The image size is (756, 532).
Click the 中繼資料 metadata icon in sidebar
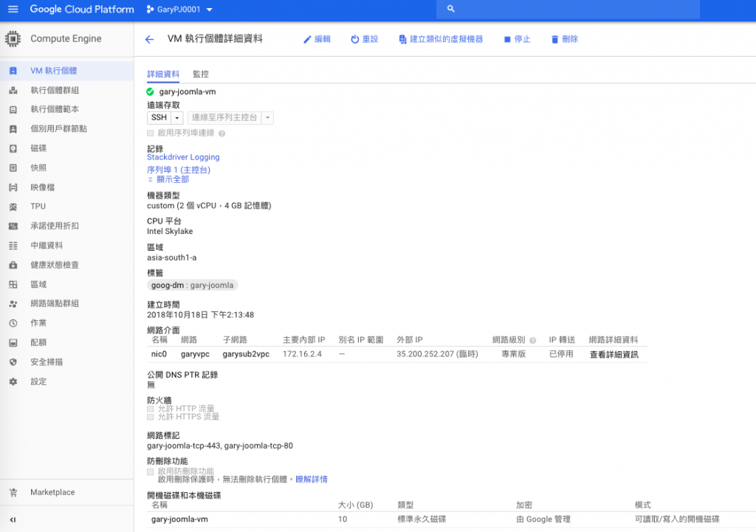13,246
